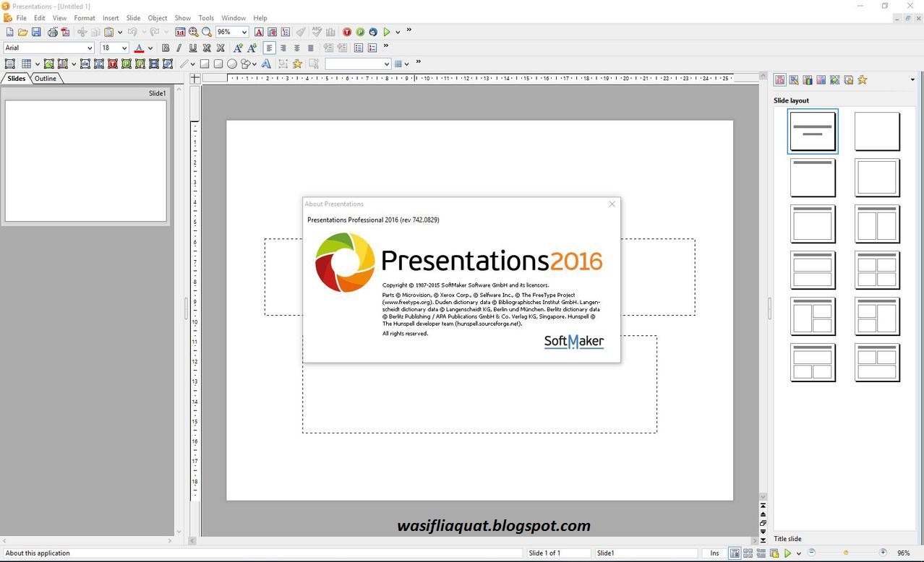Open the slide transition icon in the sidebar
Screen dimensions: 924x562
pos(834,80)
